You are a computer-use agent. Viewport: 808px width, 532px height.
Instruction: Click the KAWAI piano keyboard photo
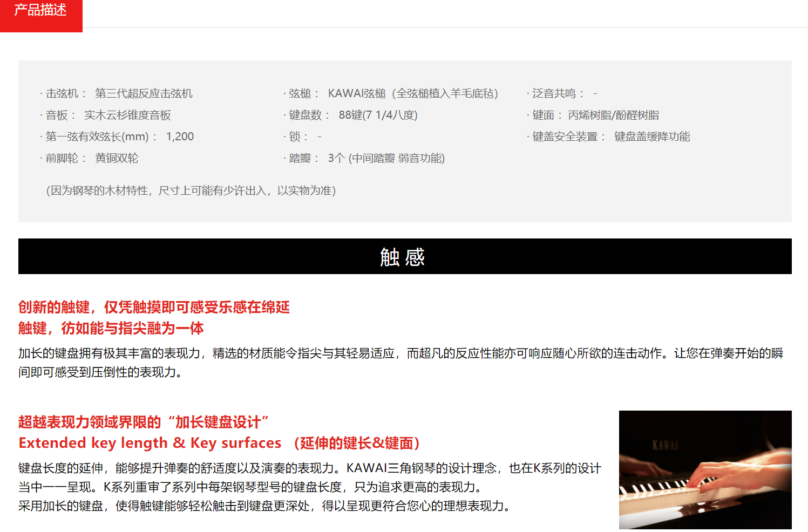(x=705, y=470)
